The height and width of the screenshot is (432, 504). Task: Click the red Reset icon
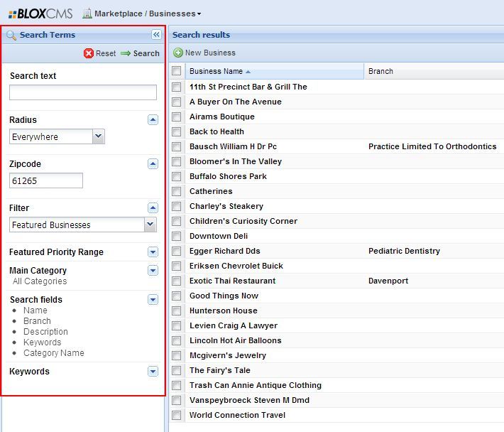point(89,53)
